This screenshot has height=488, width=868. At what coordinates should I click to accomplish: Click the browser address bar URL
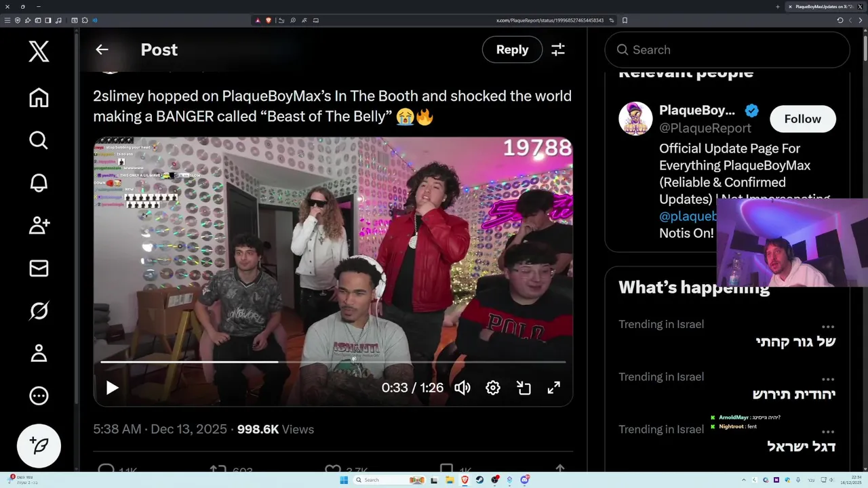click(x=550, y=20)
